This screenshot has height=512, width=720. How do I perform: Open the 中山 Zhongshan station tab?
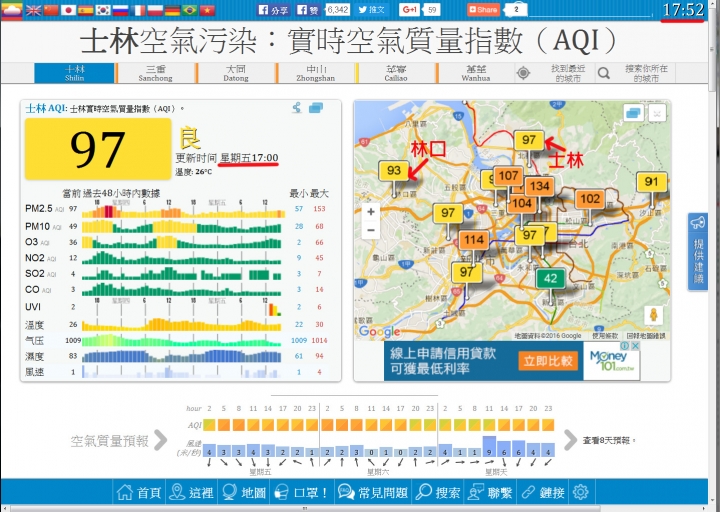[316, 73]
